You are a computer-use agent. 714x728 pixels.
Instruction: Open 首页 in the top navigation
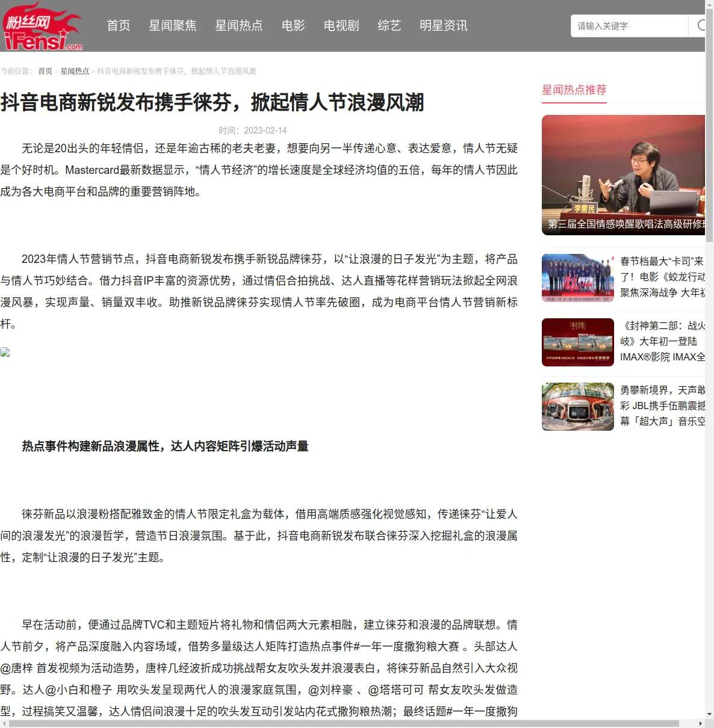coord(119,25)
